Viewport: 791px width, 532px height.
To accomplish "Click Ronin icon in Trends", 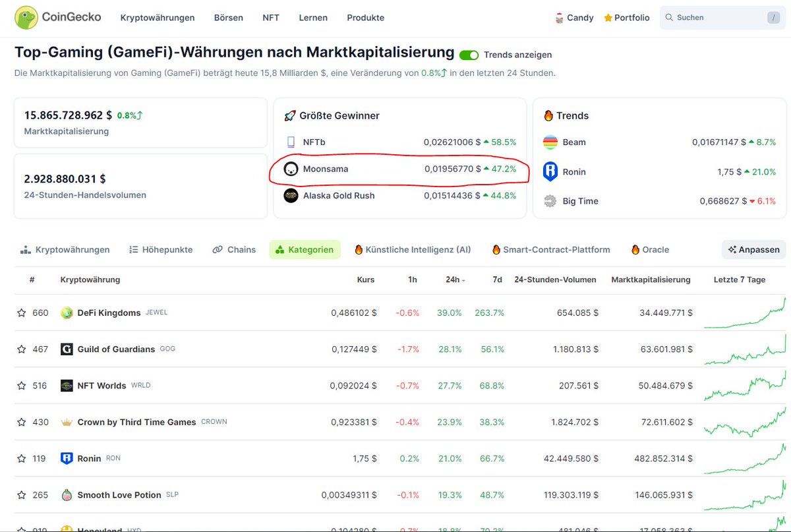I will 550,171.
